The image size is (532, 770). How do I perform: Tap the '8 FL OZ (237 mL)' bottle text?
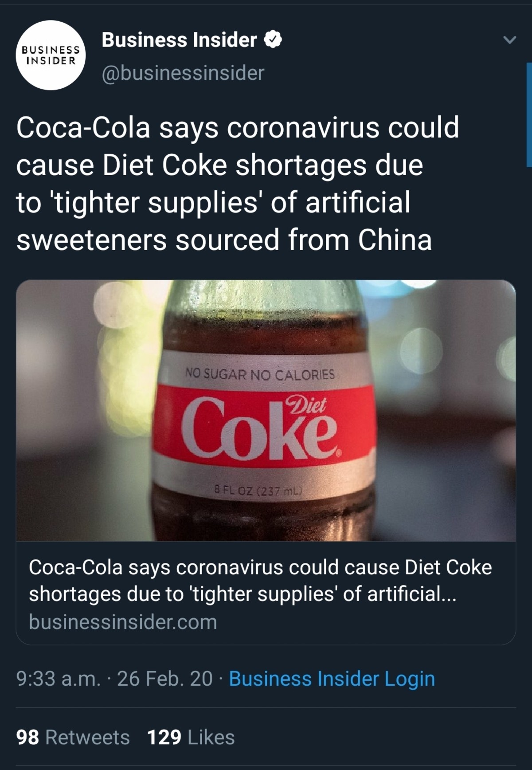click(x=258, y=491)
